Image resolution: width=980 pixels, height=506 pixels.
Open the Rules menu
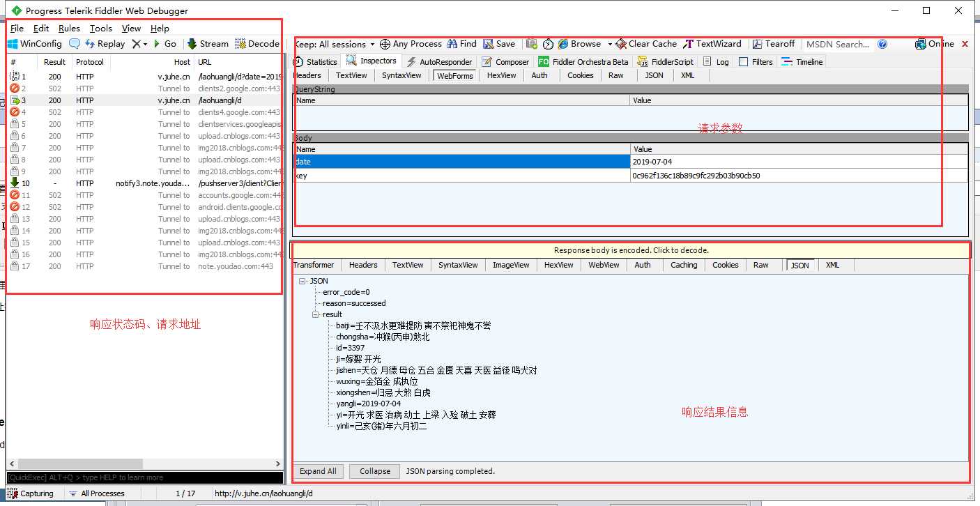coord(69,29)
